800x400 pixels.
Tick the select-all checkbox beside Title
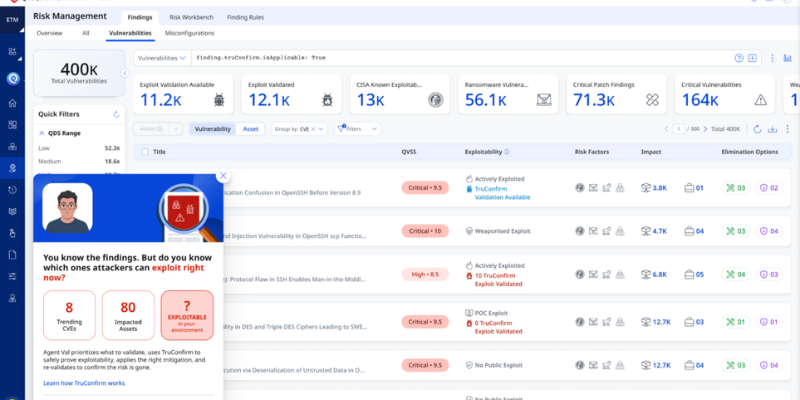pyautogui.click(x=146, y=152)
